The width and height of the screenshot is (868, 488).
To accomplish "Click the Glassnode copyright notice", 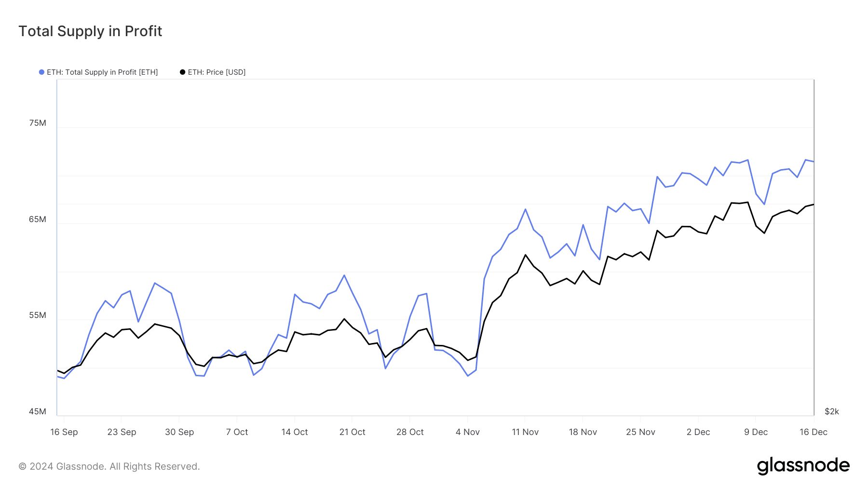I will (109, 466).
